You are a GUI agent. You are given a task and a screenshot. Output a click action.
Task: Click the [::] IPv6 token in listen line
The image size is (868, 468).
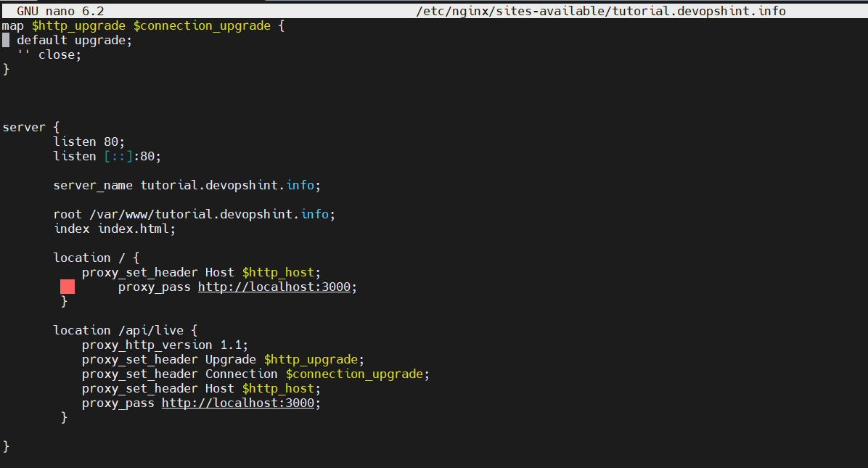pyautogui.click(x=118, y=157)
